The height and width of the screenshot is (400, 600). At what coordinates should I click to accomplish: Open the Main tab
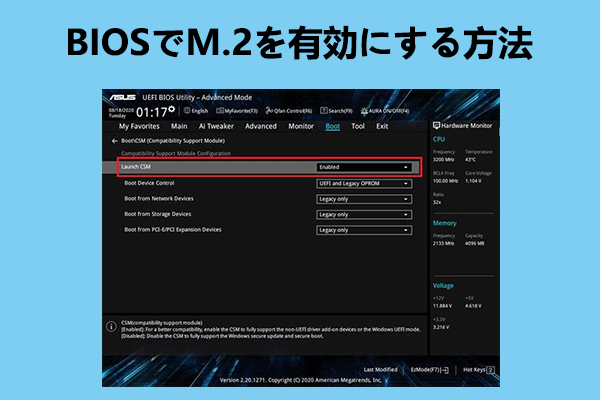point(179,126)
